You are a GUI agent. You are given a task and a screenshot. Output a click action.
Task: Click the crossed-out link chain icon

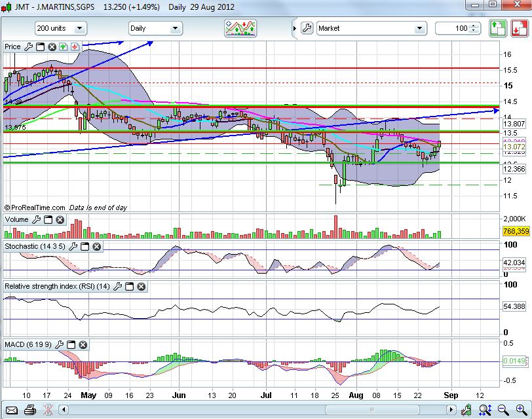(x=48, y=410)
